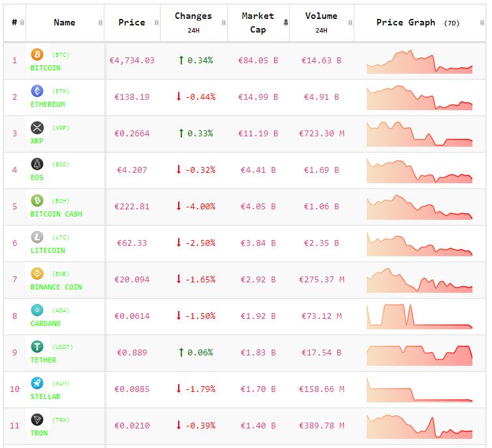Click the Cardano logo icon

click(37, 310)
